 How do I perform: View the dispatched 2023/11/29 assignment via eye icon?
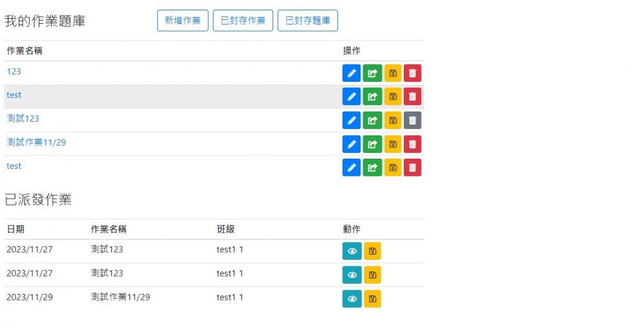(x=352, y=299)
